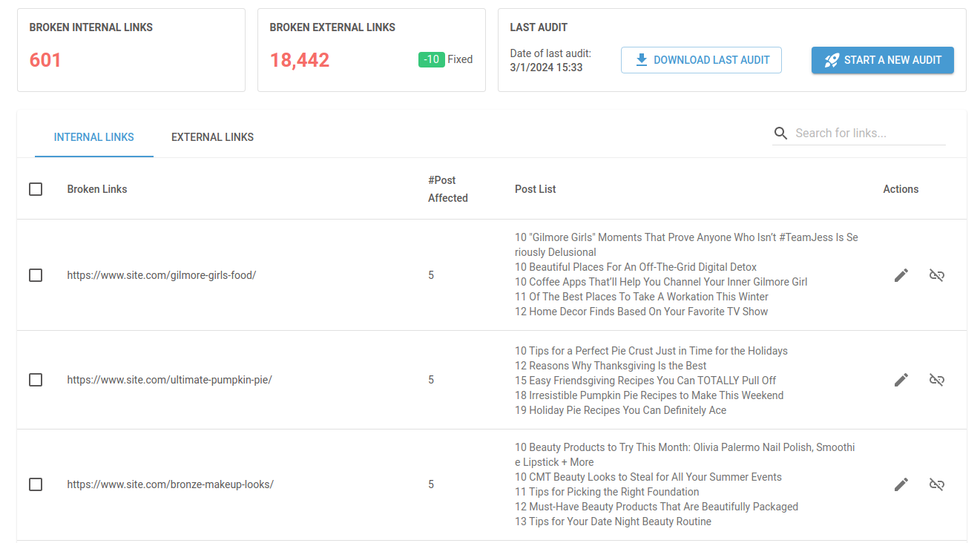
Task: Open the Internal Links tab
Action: point(94,137)
